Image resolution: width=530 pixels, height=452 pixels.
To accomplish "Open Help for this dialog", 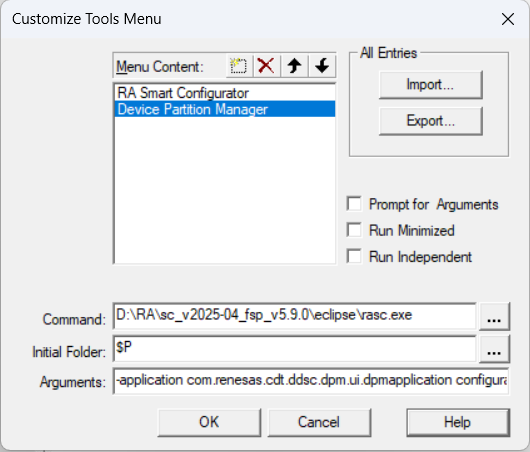I will coord(458,422).
